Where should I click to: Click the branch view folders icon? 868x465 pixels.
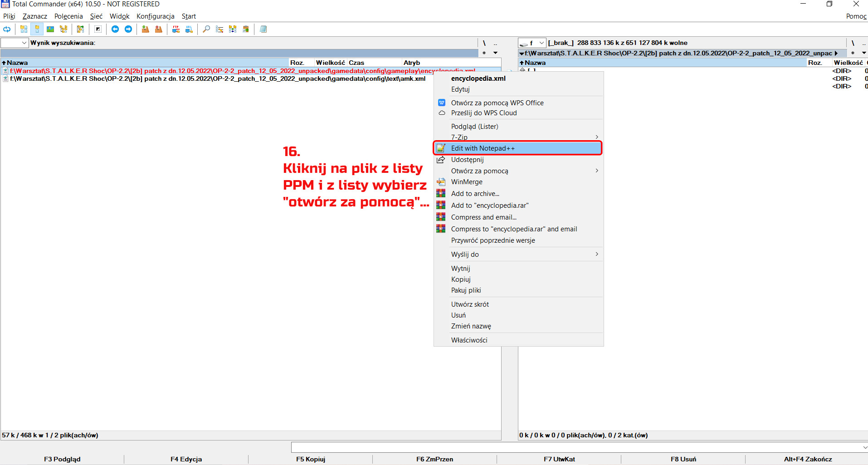pos(80,29)
